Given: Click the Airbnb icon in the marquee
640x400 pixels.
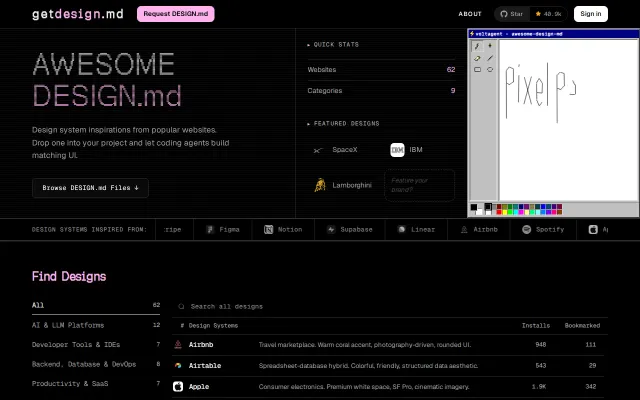Looking at the screenshot, I should pos(464,229).
